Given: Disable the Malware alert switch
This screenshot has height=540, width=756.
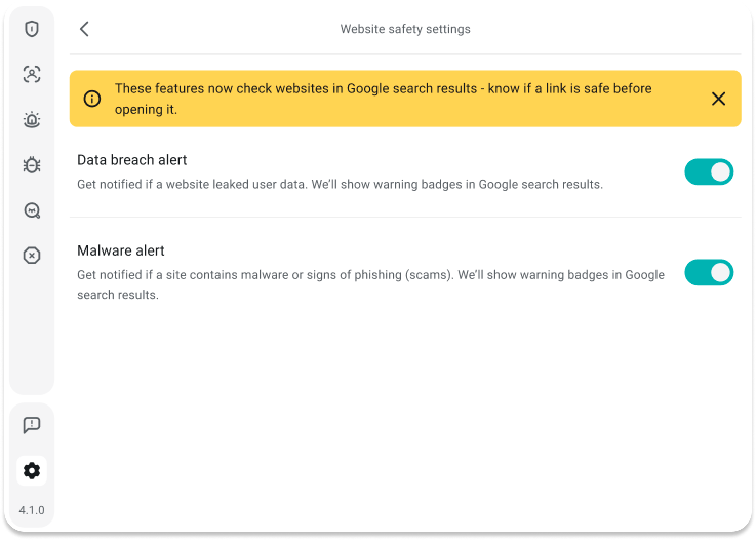Looking at the screenshot, I should tap(709, 273).
